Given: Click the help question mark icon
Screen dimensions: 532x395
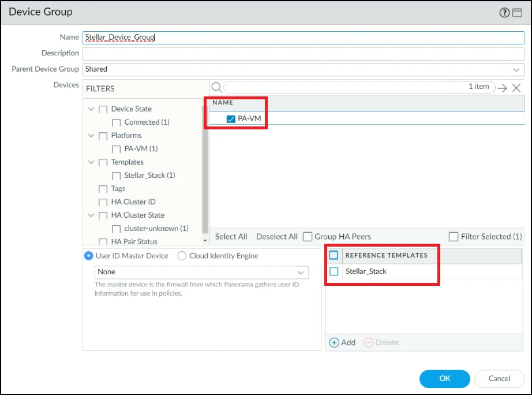Looking at the screenshot, I should click(x=504, y=13).
